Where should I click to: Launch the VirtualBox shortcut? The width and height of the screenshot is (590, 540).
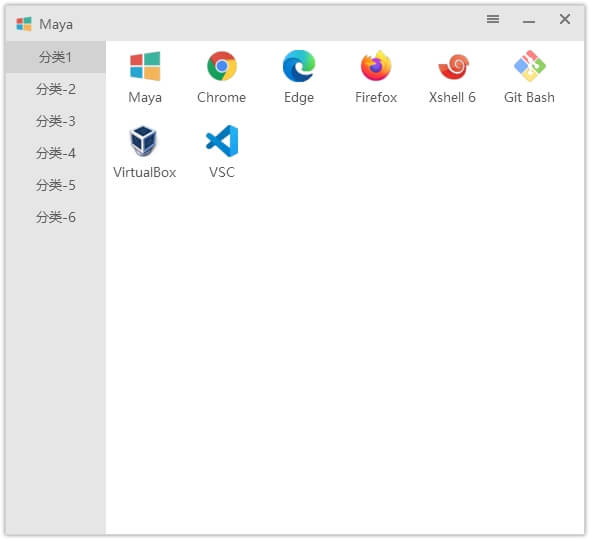coord(145,152)
